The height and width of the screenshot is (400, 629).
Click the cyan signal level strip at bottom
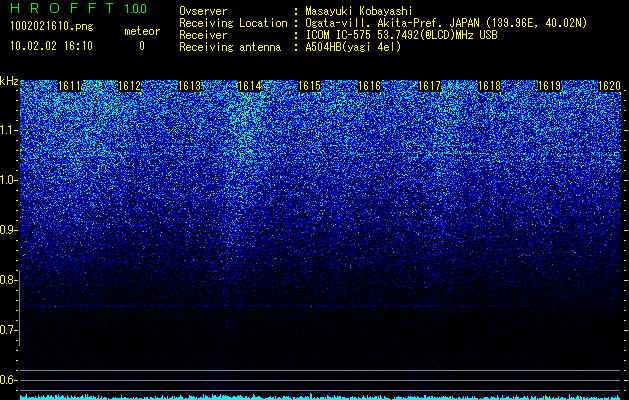(x=321, y=397)
